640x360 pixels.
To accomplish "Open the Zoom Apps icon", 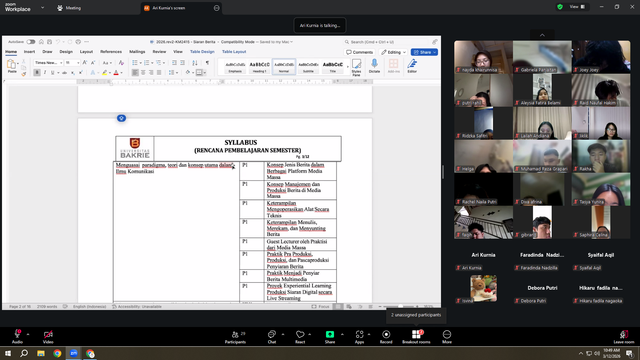I will pyautogui.click(x=359, y=334).
